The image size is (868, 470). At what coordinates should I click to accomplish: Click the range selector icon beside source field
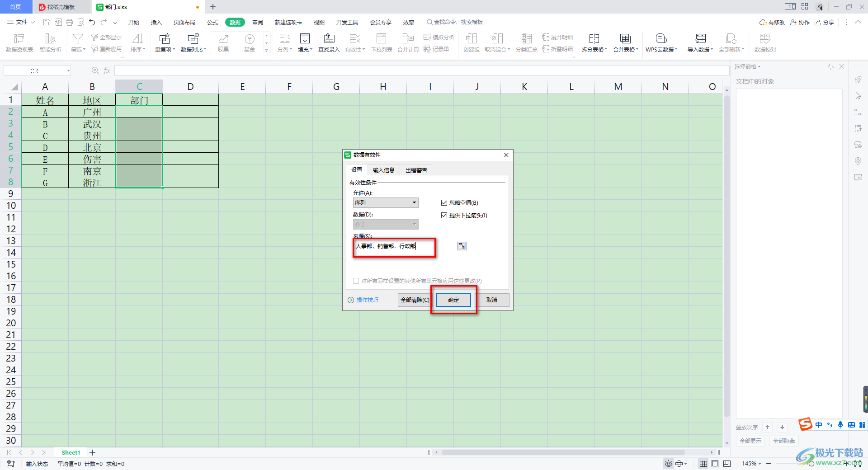(x=462, y=246)
